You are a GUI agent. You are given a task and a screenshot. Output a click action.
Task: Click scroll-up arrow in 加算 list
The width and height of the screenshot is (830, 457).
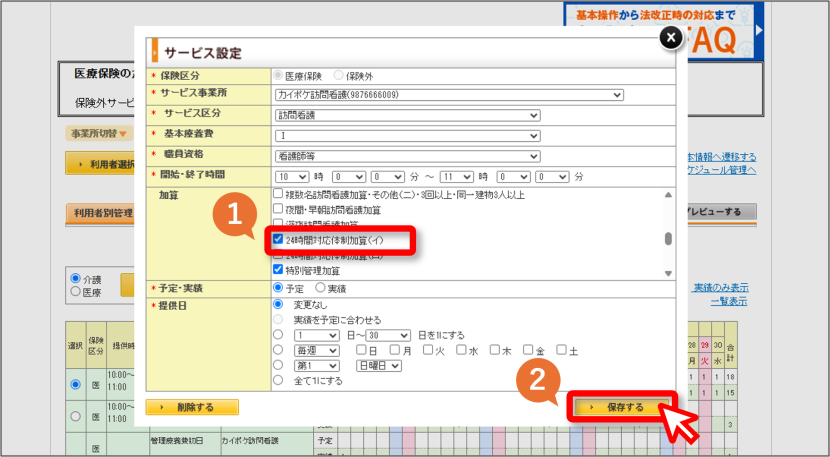pyautogui.click(x=668, y=195)
